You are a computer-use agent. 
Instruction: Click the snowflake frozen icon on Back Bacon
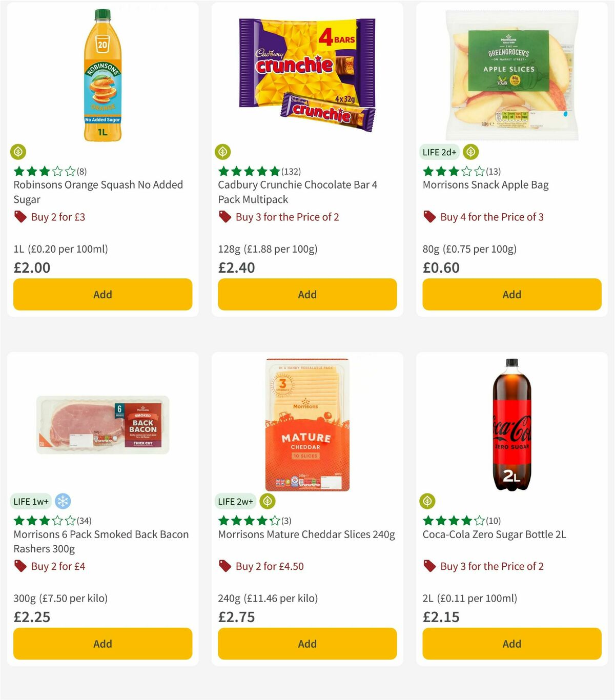click(63, 501)
